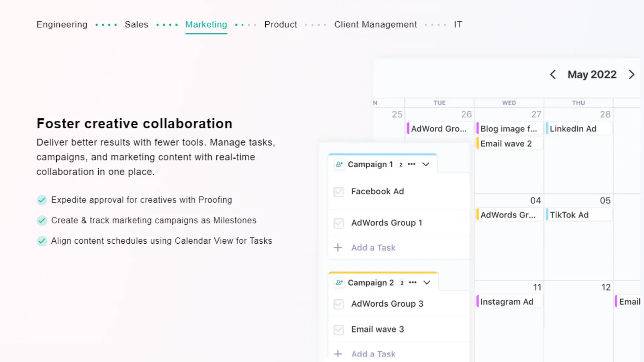Screen dimensions: 644x362
Task: Collapse the Campaign 1 list
Action: point(426,164)
